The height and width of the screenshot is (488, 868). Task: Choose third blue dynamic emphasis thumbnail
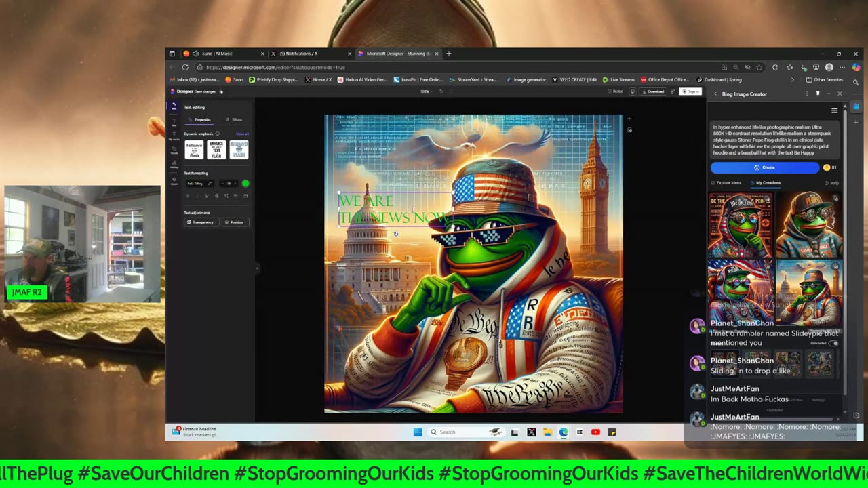tap(239, 149)
